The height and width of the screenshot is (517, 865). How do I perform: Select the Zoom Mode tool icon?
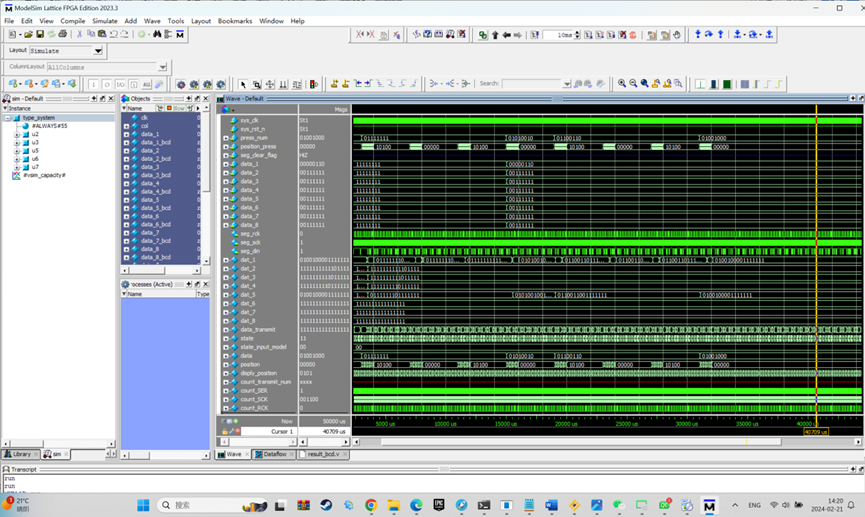[257, 84]
